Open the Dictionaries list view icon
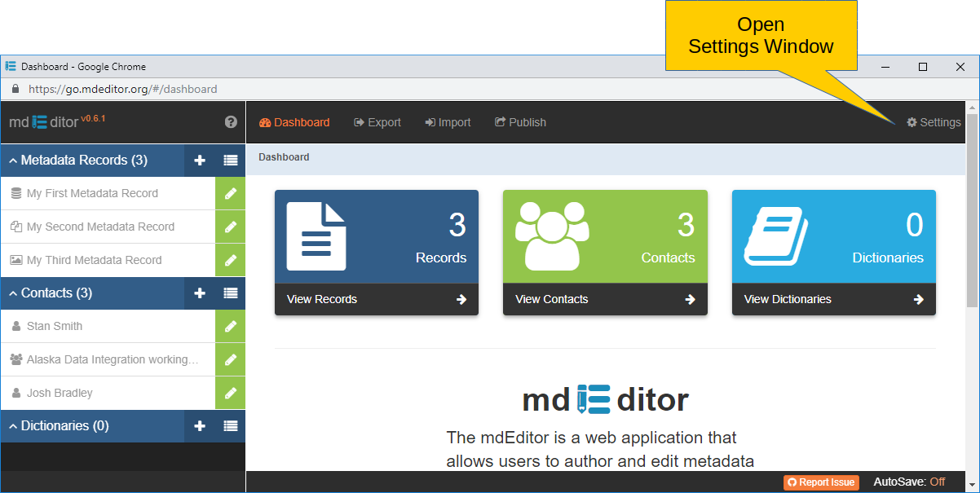Screen dimensions: 980x493 (x=231, y=426)
